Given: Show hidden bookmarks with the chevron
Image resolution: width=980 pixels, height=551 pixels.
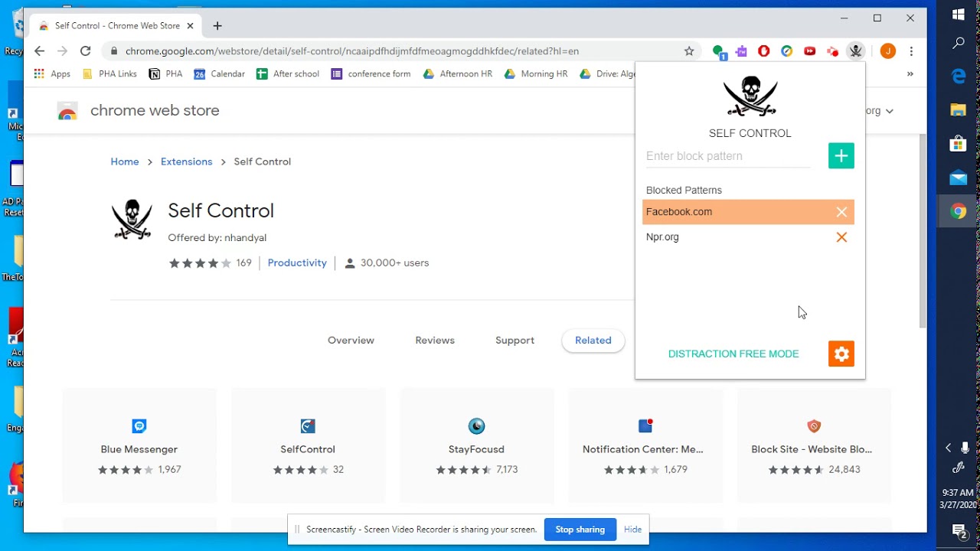Looking at the screenshot, I should tap(910, 74).
